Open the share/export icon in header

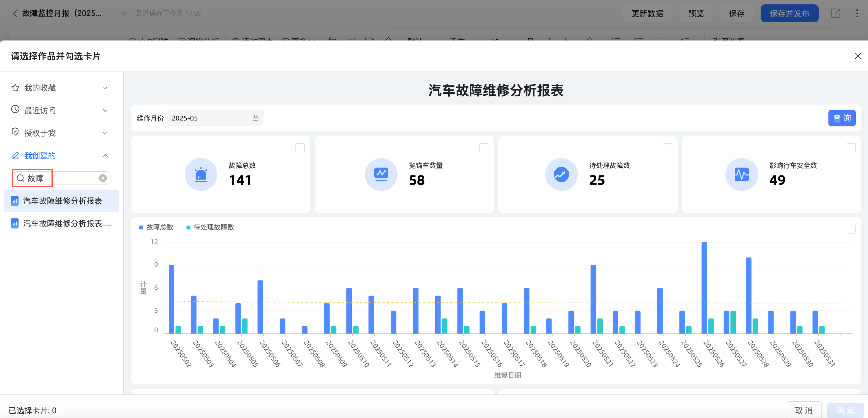[x=835, y=13]
